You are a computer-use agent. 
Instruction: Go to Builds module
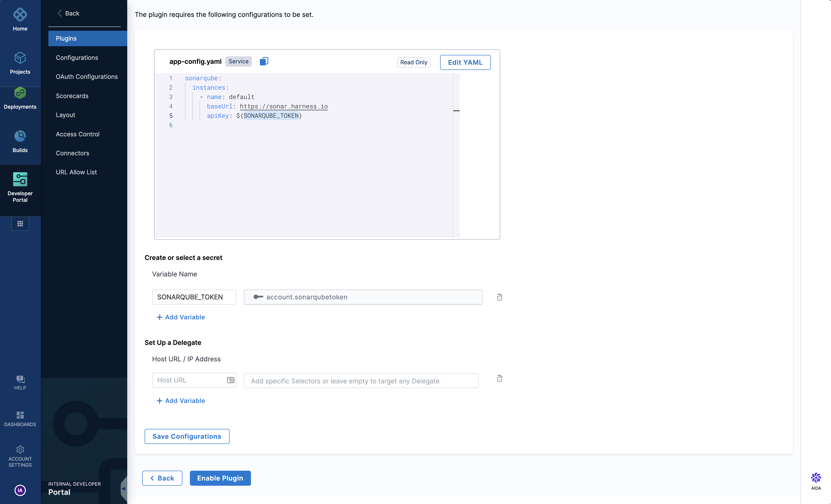pyautogui.click(x=20, y=141)
